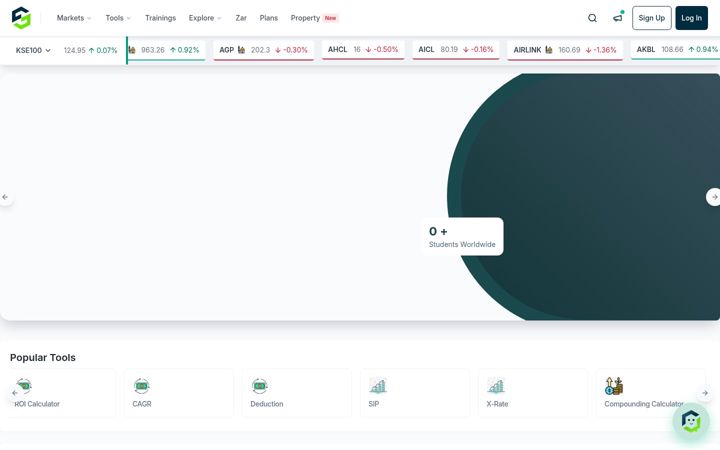Open the AHCL ticker card
The image size is (720, 450).
[x=363, y=50]
